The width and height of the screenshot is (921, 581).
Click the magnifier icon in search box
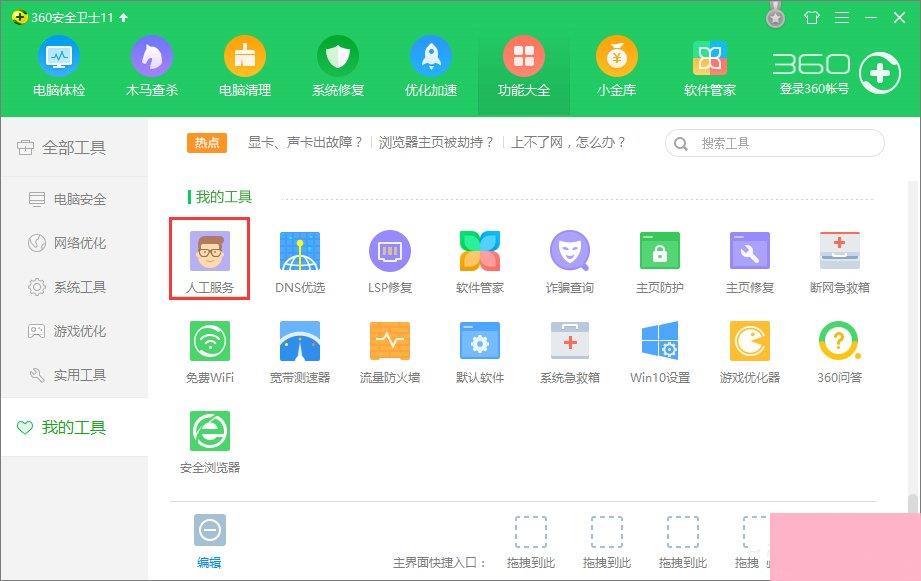click(x=681, y=143)
